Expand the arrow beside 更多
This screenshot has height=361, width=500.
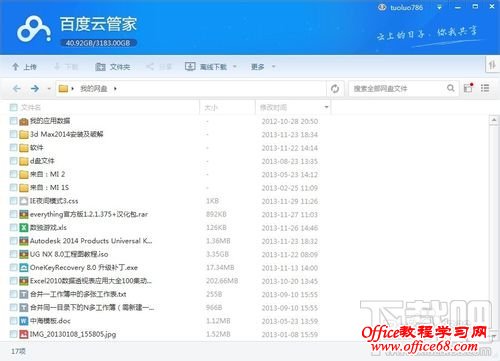(273, 67)
